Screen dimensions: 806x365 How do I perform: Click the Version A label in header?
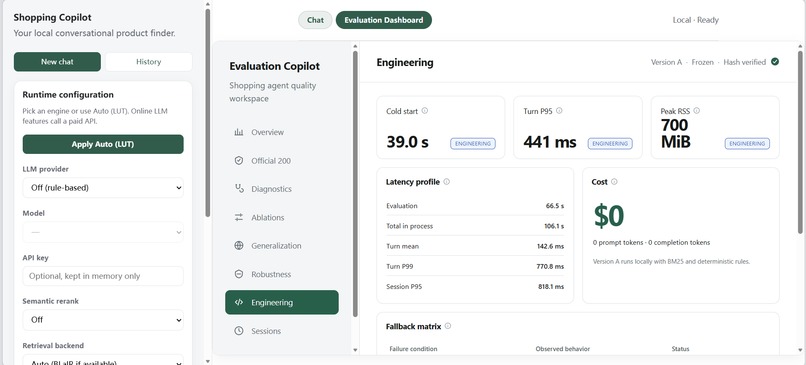(666, 62)
